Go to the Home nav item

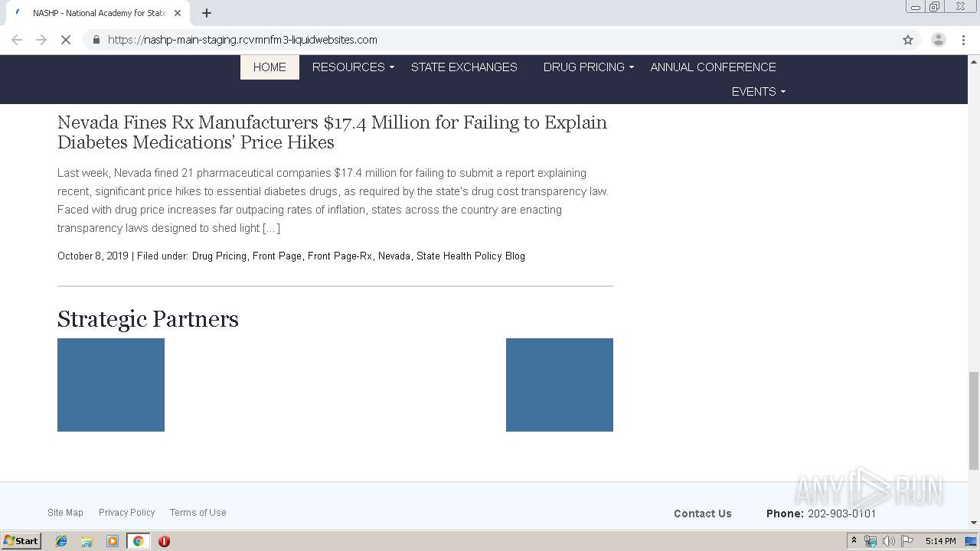[x=269, y=67]
